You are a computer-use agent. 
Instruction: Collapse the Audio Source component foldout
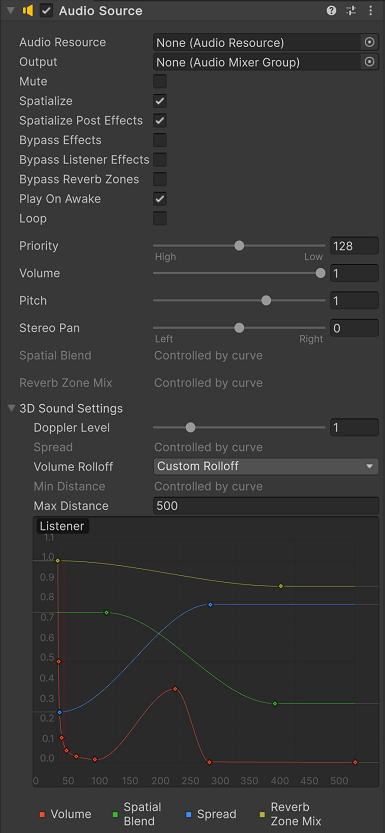click(x=10, y=11)
